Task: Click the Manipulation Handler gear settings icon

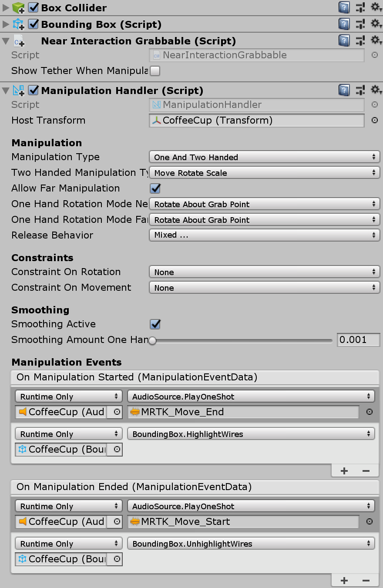Action: (x=376, y=90)
